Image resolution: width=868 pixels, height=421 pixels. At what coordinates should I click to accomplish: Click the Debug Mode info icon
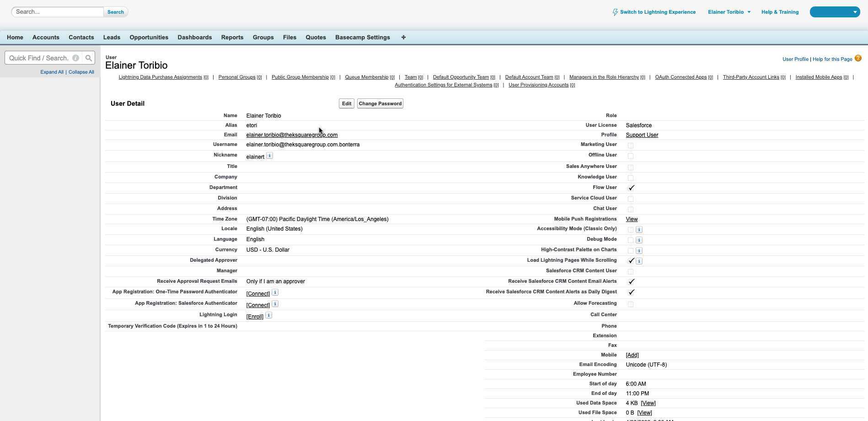pos(639,240)
